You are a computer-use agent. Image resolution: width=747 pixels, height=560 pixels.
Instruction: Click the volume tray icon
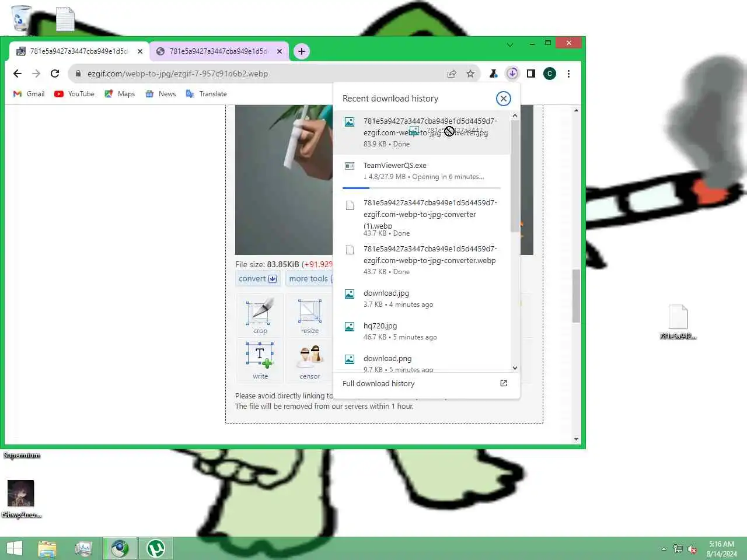[x=692, y=549]
